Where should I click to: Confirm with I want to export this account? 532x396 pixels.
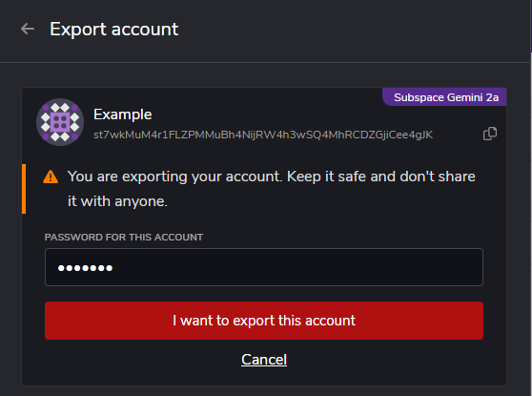coord(264,321)
